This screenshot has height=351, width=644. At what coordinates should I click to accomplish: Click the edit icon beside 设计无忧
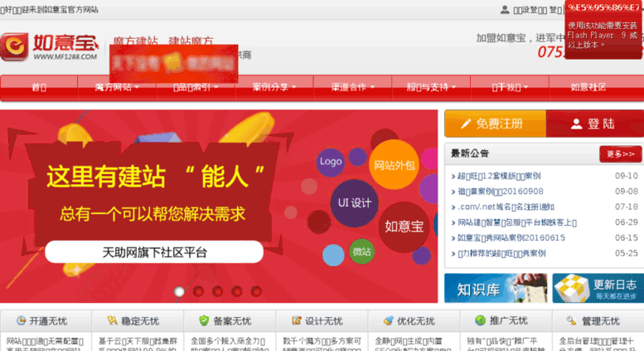tap(296, 320)
